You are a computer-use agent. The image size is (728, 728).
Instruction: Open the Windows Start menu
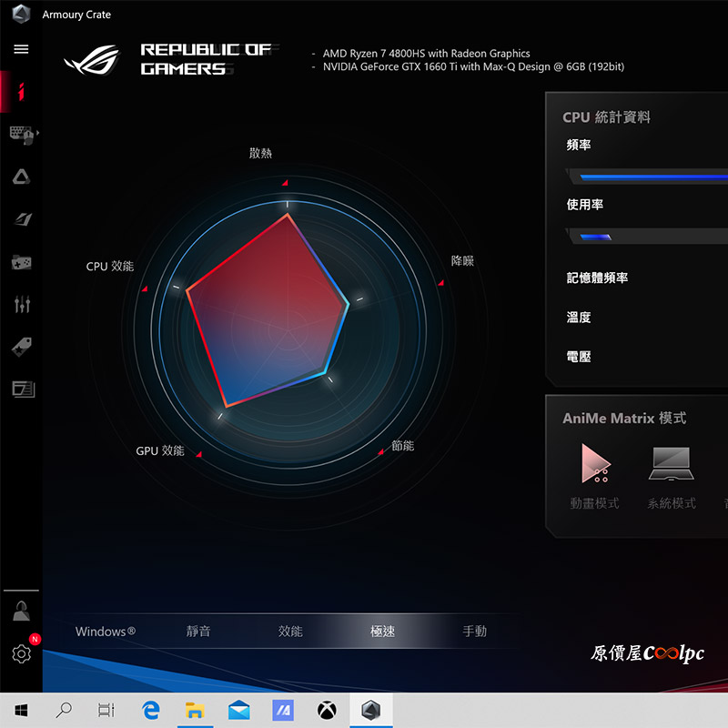pyautogui.click(x=21, y=710)
